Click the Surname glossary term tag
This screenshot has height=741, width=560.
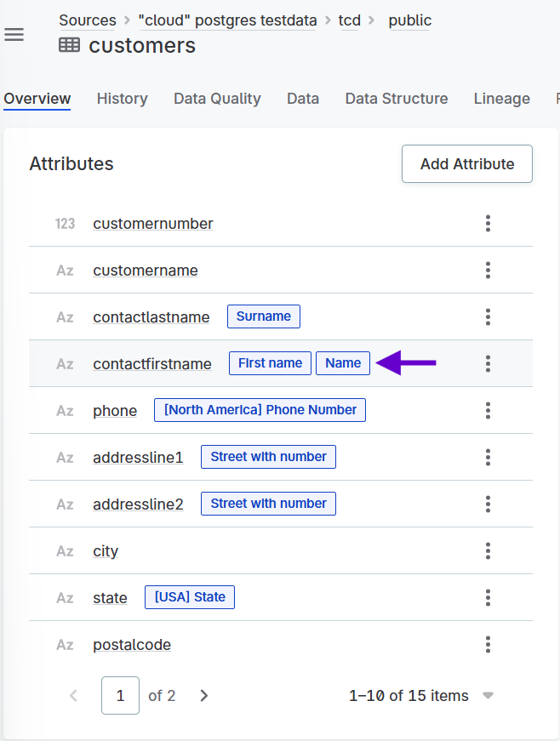pyautogui.click(x=263, y=316)
